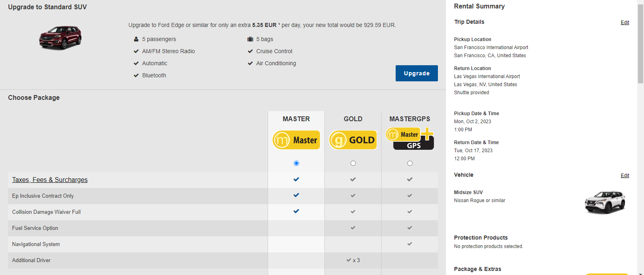644x275 pixels.
Task: Click the red Ford Edge SUV image
Action: click(60, 37)
